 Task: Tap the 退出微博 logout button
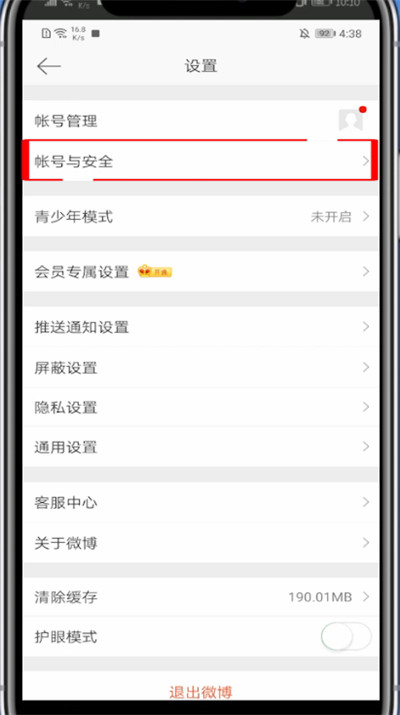[x=201, y=693]
